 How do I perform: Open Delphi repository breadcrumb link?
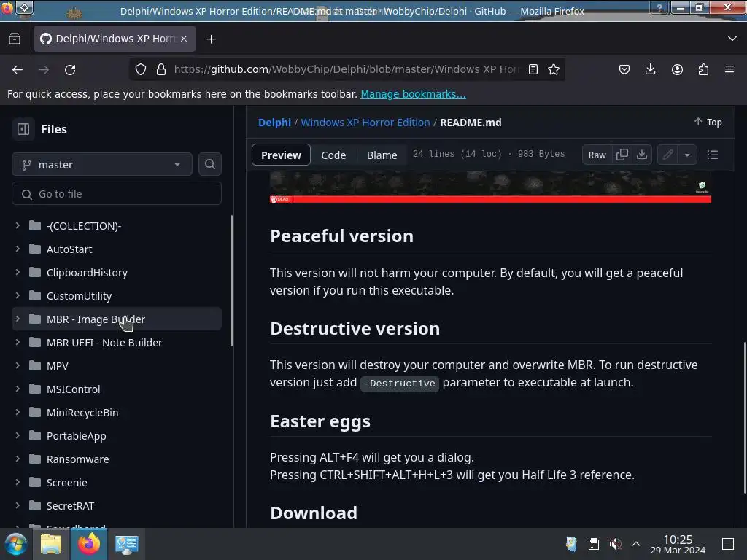(x=274, y=122)
